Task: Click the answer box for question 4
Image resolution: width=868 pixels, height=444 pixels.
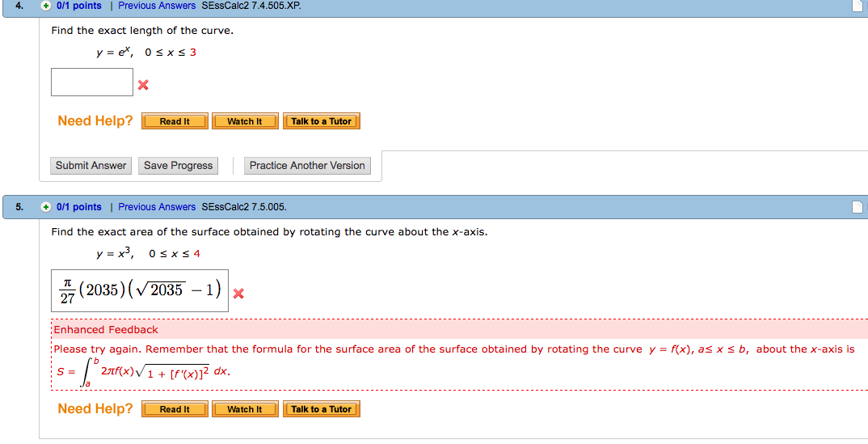Action: click(92, 82)
